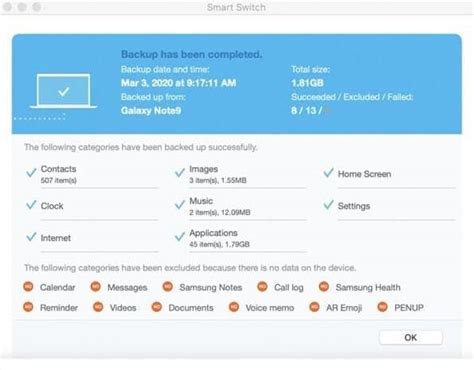Select the Reminder excluded label

point(59,308)
